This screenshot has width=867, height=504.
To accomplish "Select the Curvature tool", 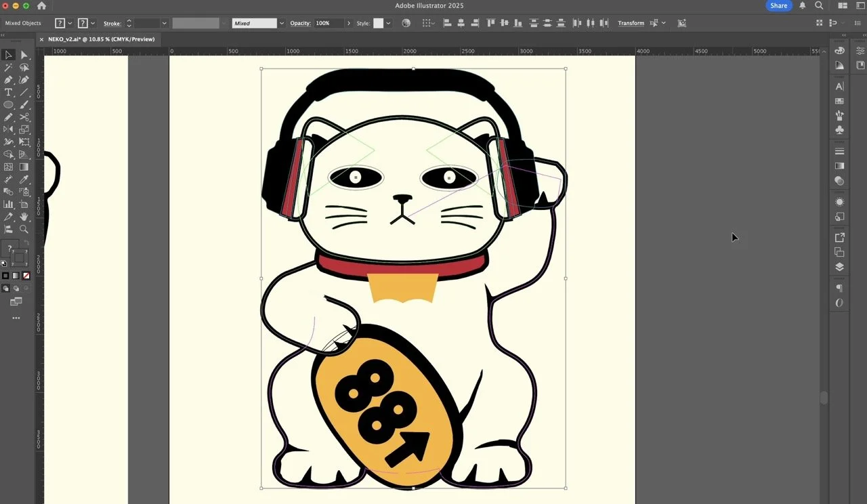I will click(24, 80).
